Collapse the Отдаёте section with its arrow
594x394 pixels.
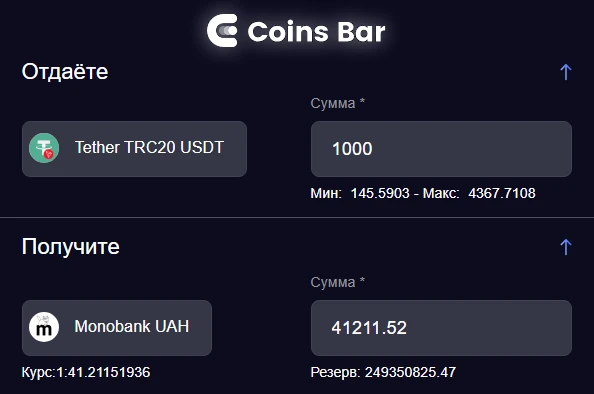[x=566, y=72]
